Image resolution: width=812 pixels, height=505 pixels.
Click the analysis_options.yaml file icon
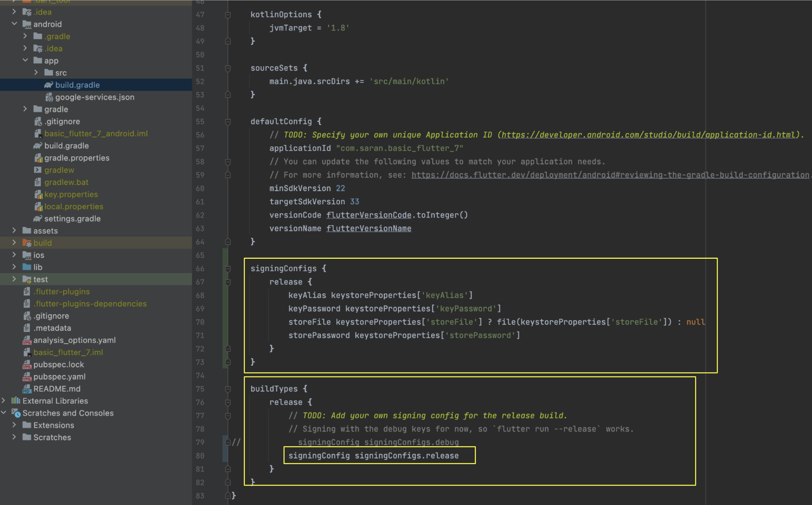[x=27, y=340]
